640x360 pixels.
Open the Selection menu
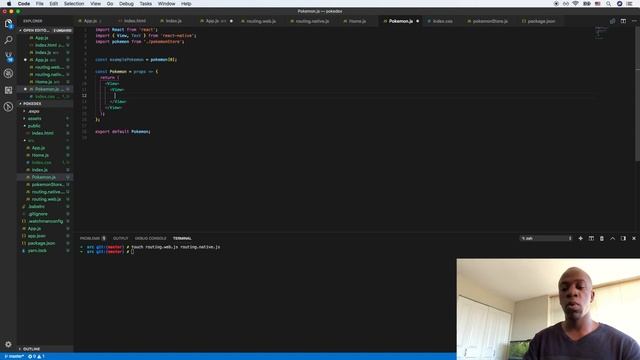tap(74, 4)
